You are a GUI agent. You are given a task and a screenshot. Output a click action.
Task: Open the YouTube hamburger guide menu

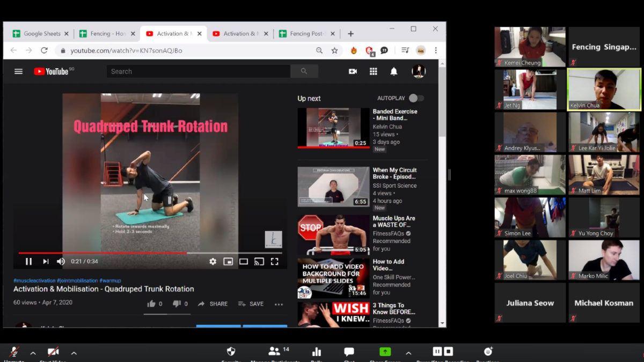(x=19, y=71)
